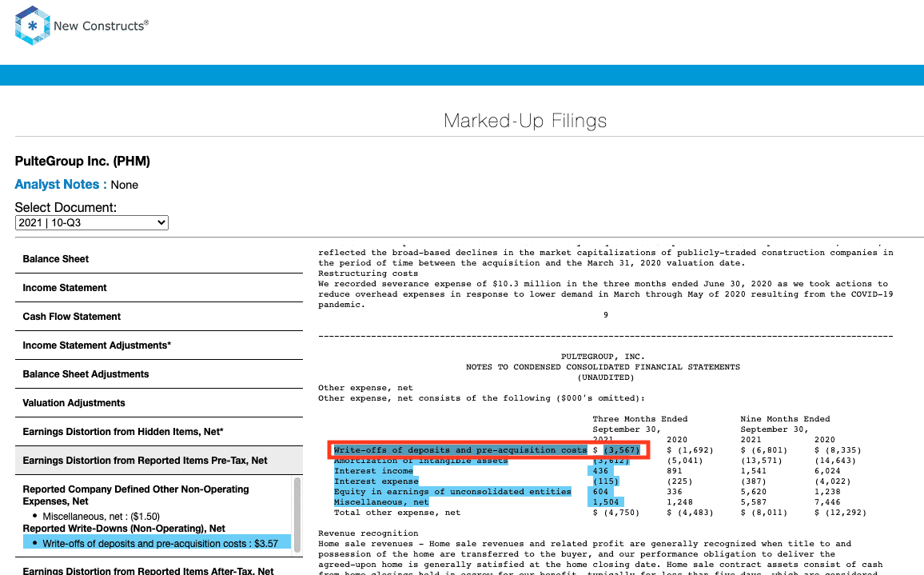Viewport: 924px width, 575px height.
Task: Click the highlighted 604 equity earnings value
Action: pos(600,492)
